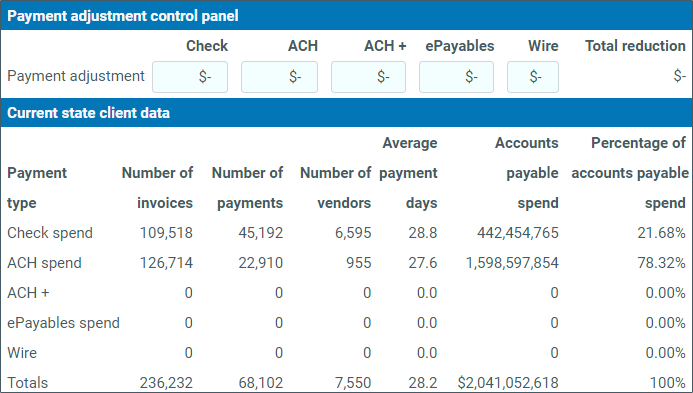Click the Average payment days column header
The image size is (693, 393).
click(408, 173)
